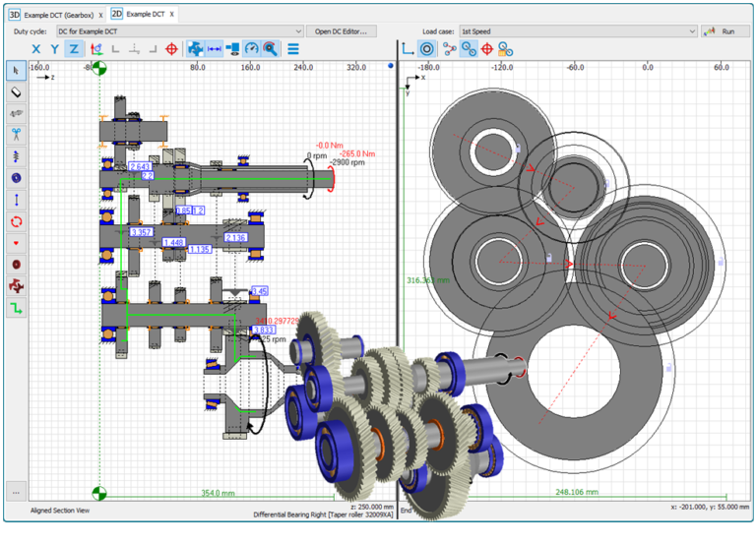The image size is (756, 543).
Task: Select the Y axis view button
Action: coord(55,48)
